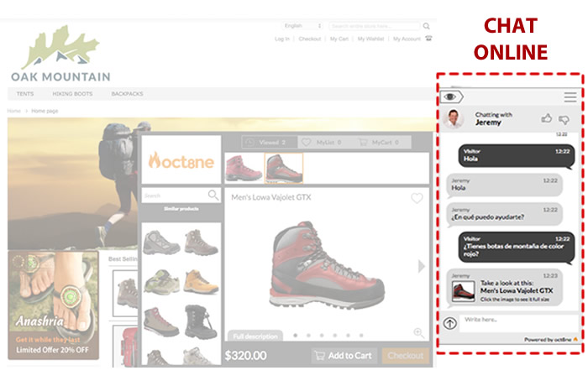The width and height of the screenshot is (588, 386).
Task: Show next product image with right arrow
Action: [x=421, y=266]
